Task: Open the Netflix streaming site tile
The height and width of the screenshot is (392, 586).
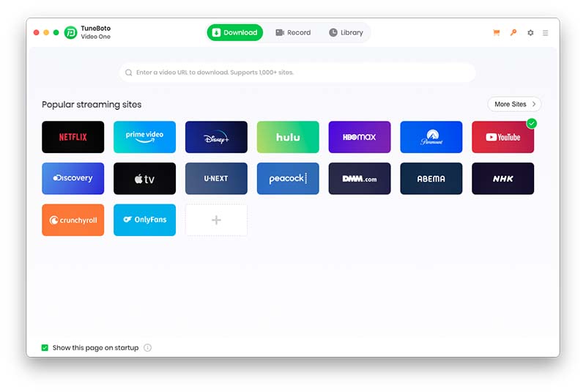Action: (x=73, y=137)
